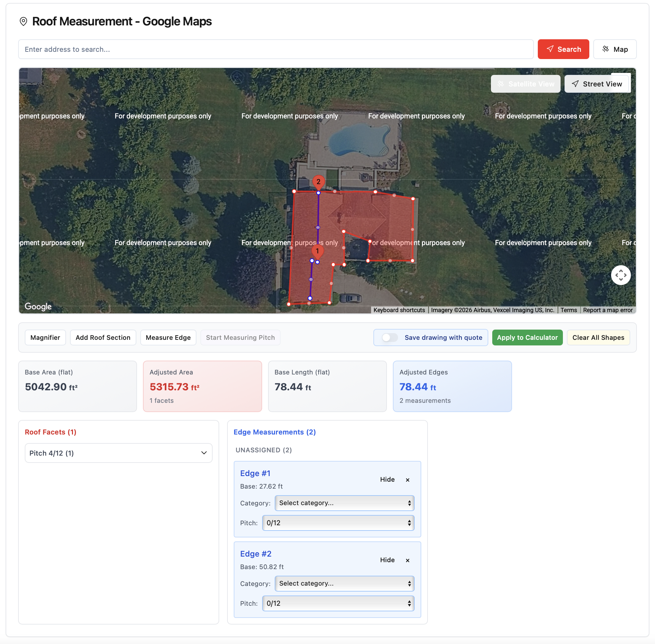Switch to Satellite View
The image size is (655, 644).
(525, 84)
